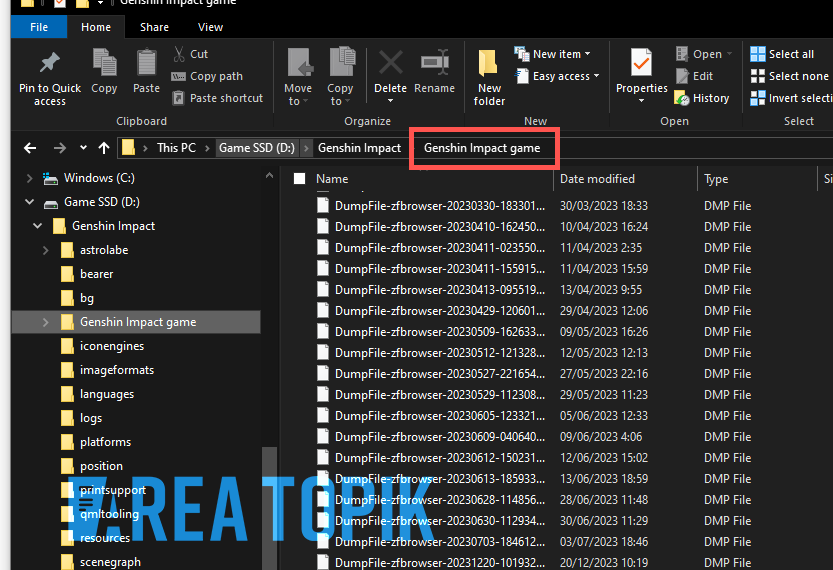This screenshot has height=570, width=833.
Task: Sort by Date modified column
Action: tap(597, 179)
